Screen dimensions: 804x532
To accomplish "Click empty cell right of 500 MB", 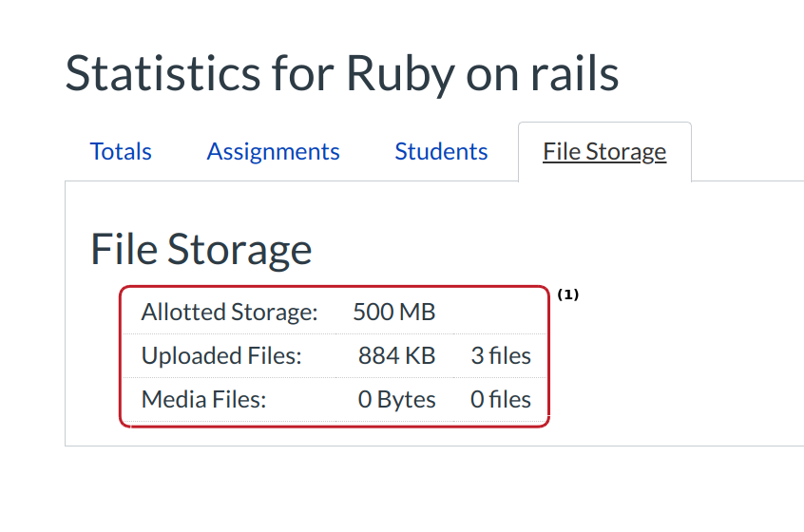I will click(501, 312).
